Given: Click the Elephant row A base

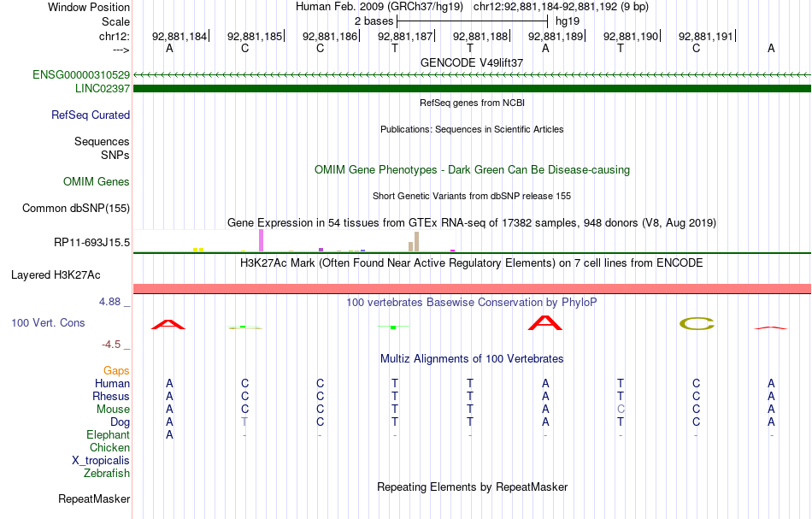Looking at the screenshot, I should tap(169, 434).
